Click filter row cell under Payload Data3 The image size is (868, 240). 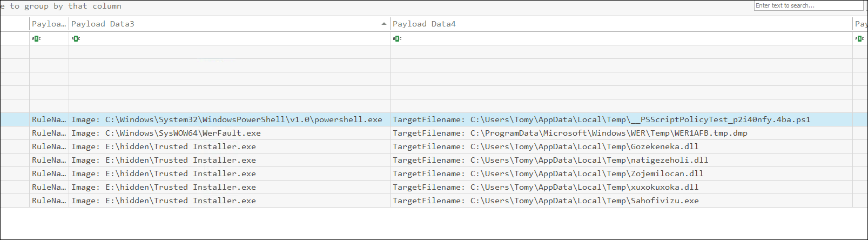[x=230, y=38]
